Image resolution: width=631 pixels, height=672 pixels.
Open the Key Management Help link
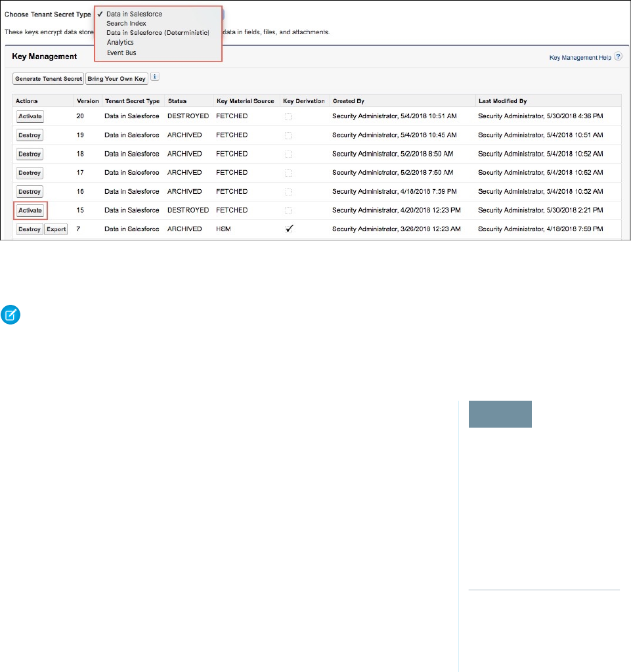[580, 57]
